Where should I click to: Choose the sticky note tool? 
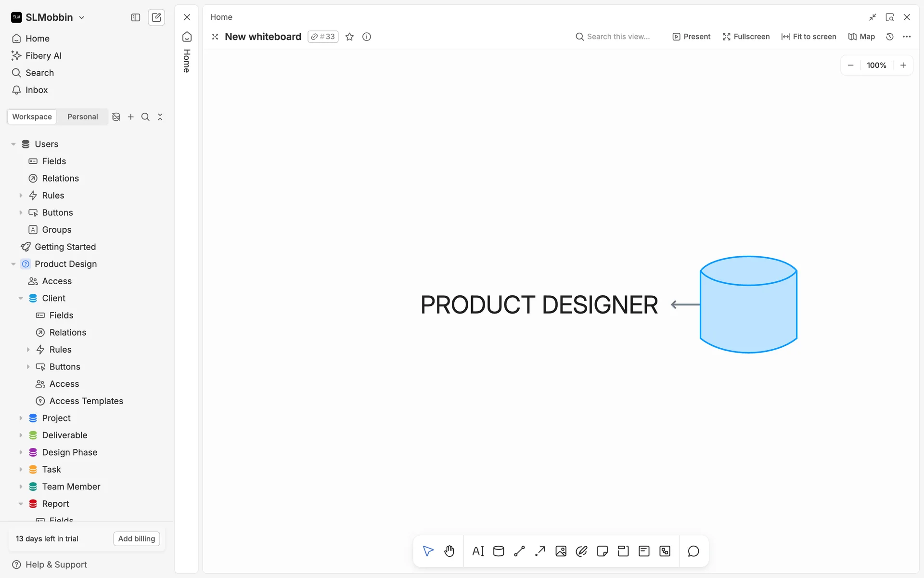tap(602, 551)
